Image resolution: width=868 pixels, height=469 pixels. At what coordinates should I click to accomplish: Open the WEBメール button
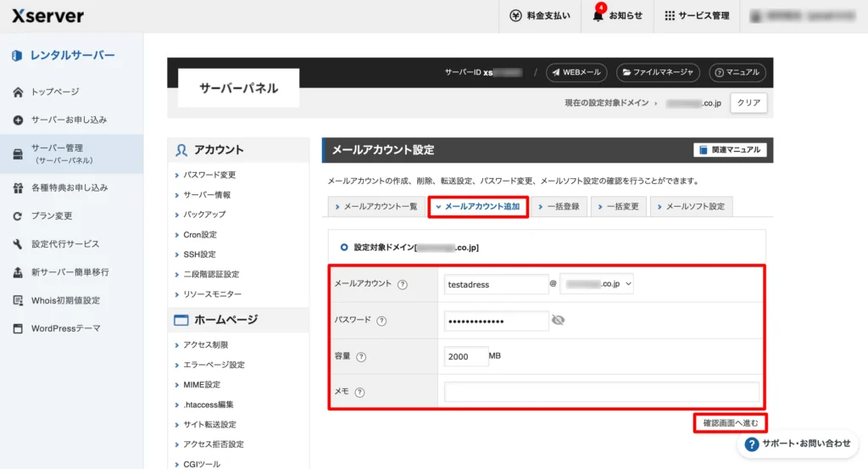point(576,73)
